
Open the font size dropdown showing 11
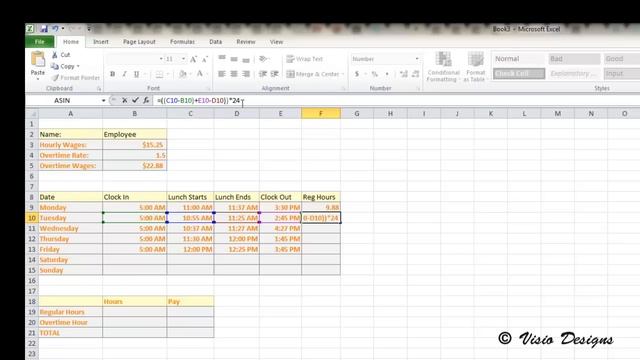pyautogui.click(x=183, y=59)
